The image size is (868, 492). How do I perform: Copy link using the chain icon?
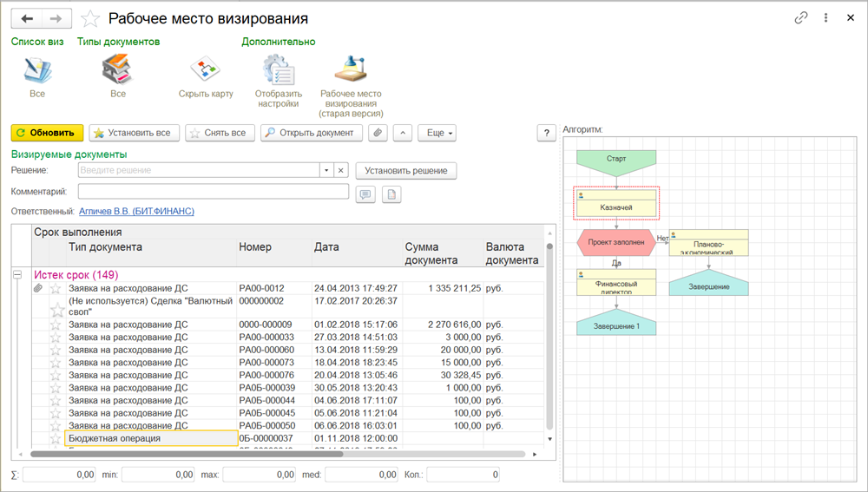tap(801, 18)
